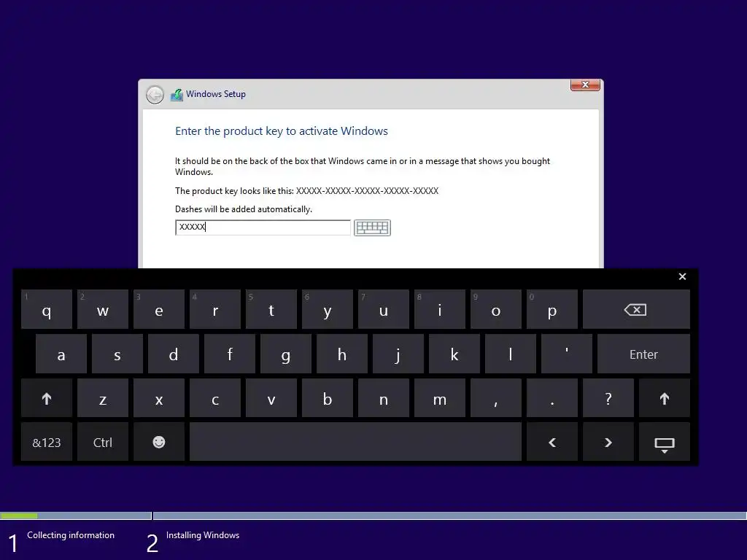Click the back arrow in Windows Setup

[155, 95]
